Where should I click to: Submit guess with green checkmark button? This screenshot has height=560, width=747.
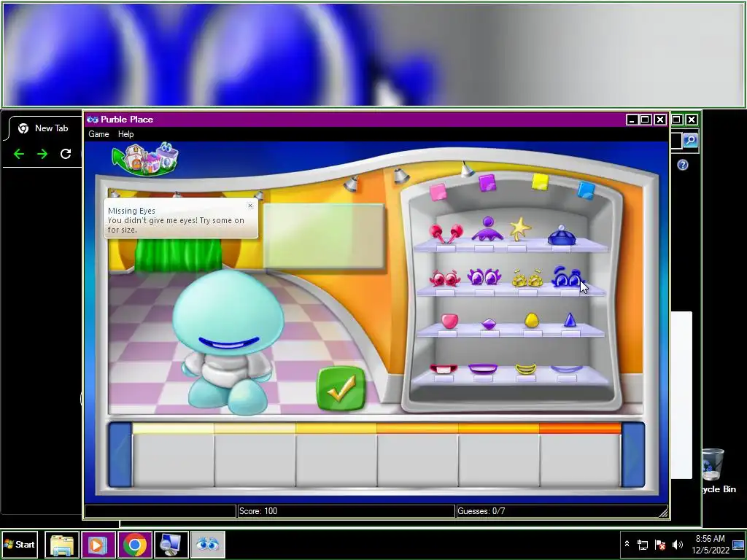click(341, 389)
